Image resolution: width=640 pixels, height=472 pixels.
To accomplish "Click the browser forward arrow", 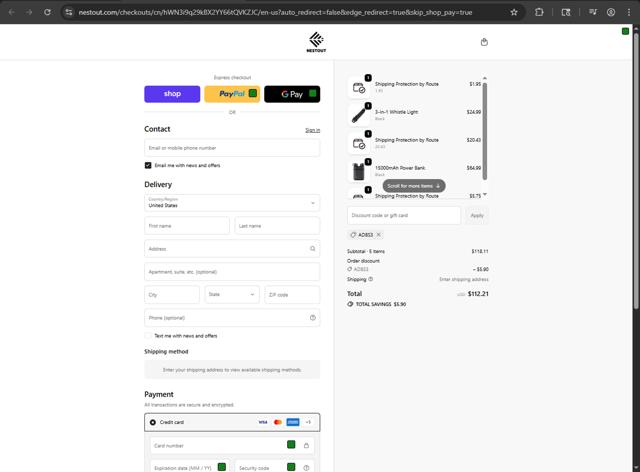I will pos(29,12).
